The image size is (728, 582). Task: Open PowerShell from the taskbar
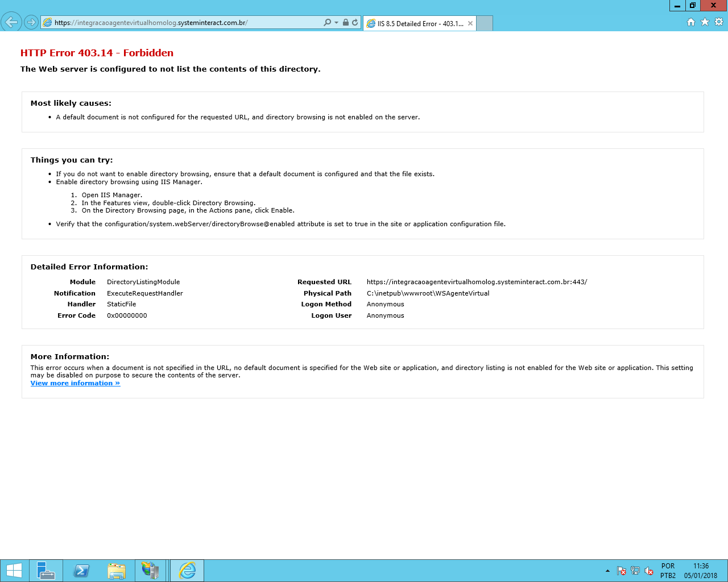(81, 571)
